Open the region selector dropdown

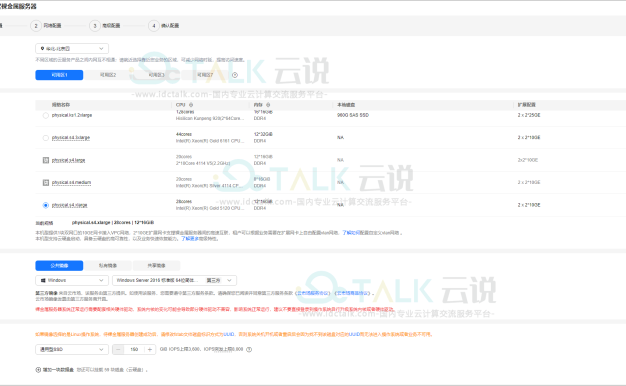(x=72, y=49)
